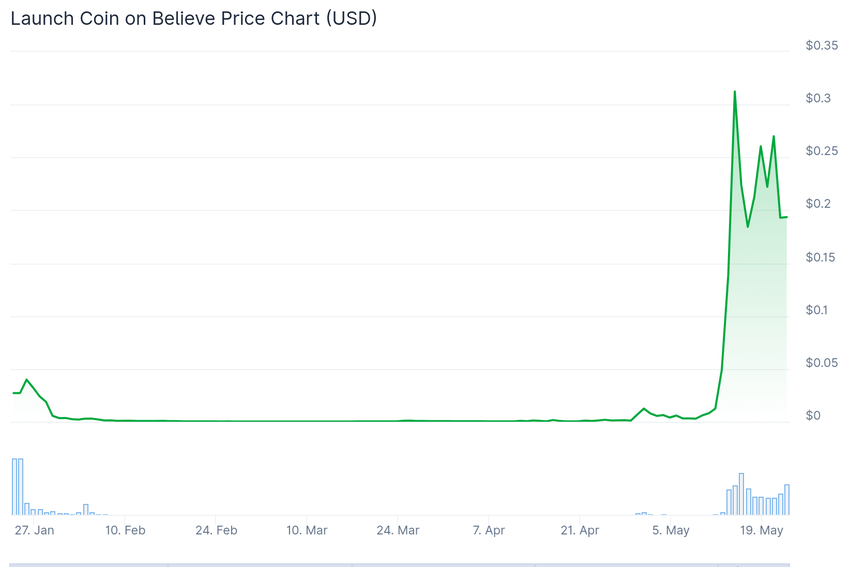This screenshot has height=567, width=850.
Task: Select the 24. Mar date label
Action: point(397,530)
